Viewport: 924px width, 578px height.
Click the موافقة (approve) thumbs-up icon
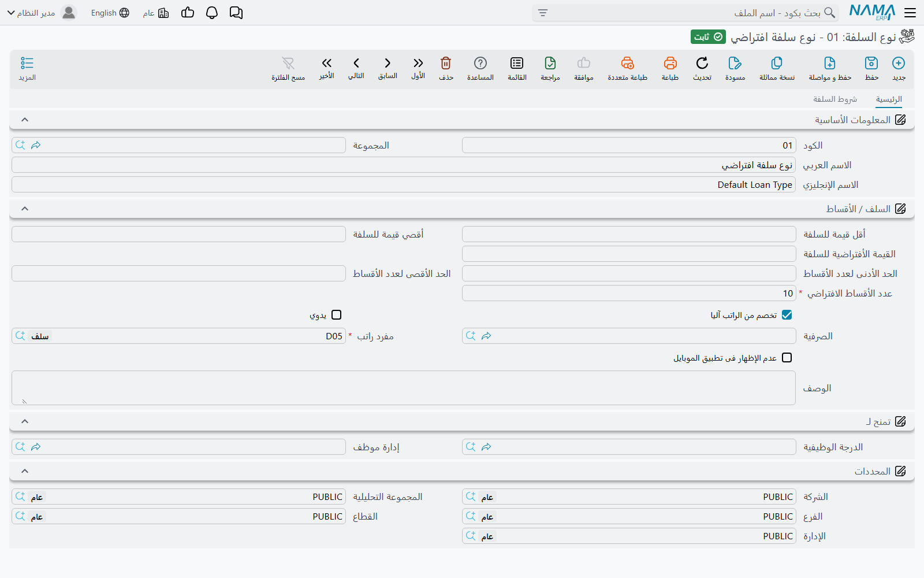click(x=584, y=63)
